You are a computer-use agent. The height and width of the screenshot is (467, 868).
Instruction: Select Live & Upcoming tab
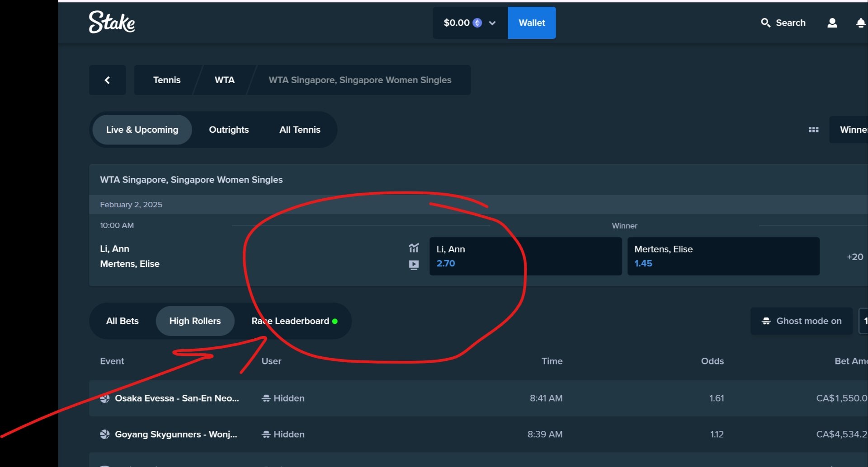(x=142, y=130)
